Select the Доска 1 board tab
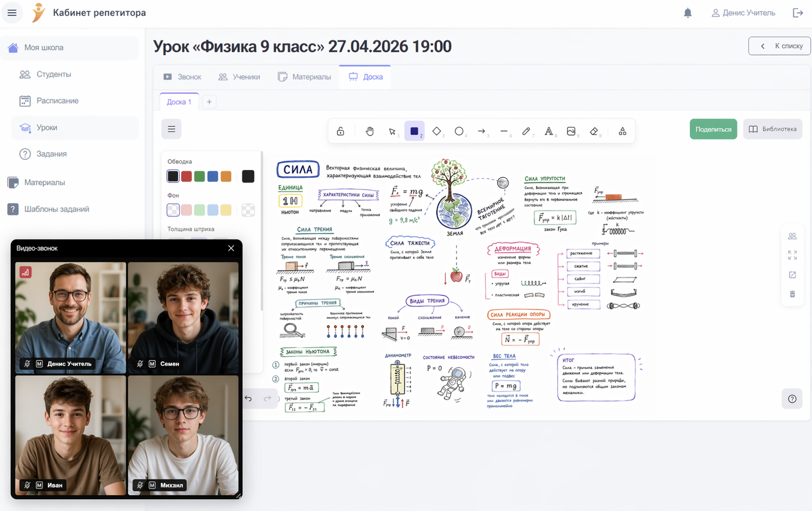The image size is (812, 511). click(179, 102)
